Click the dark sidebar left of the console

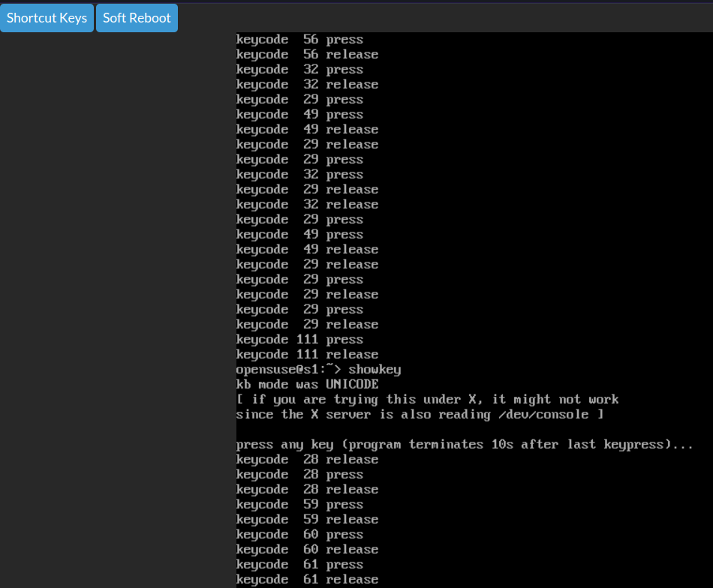[x=113, y=300]
